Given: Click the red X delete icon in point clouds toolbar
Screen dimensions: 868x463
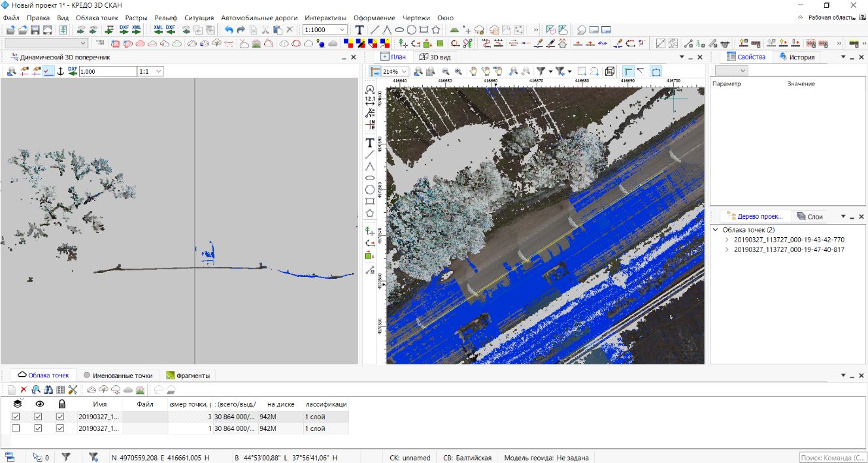Looking at the screenshot, I should point(24,390).
